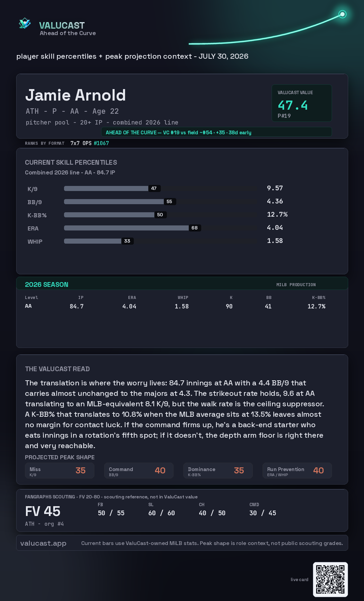Click the Miss K/9 peak chip
The image size is (364, 601).
pyautogui.click(x=60, y=471)
